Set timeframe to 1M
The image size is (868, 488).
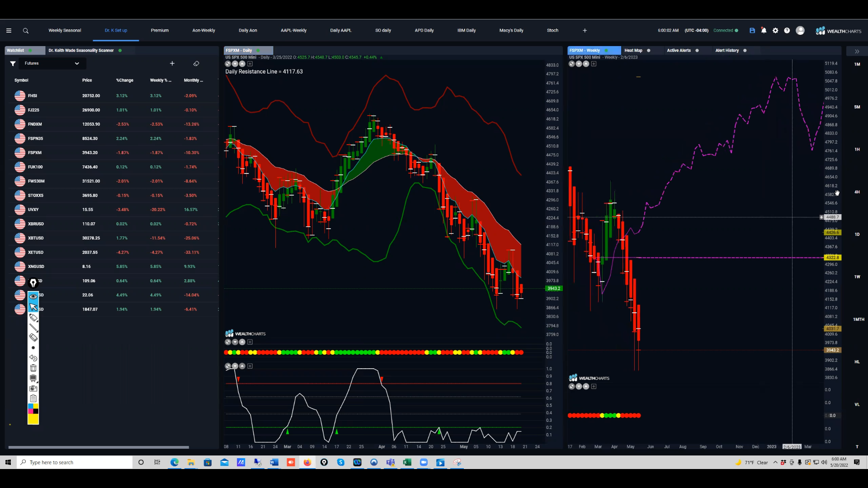pyautogui.click(x=857, y=64)
